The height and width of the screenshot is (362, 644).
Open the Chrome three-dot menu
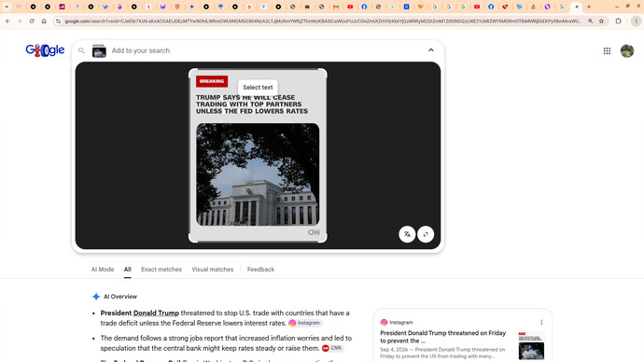click(636, 21)
